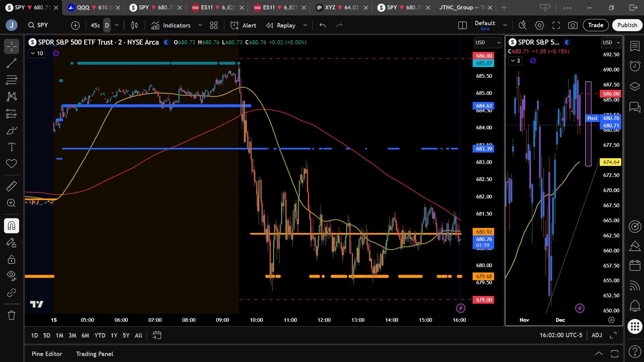Take a chart snapshot with camera icon

(573, 25)
